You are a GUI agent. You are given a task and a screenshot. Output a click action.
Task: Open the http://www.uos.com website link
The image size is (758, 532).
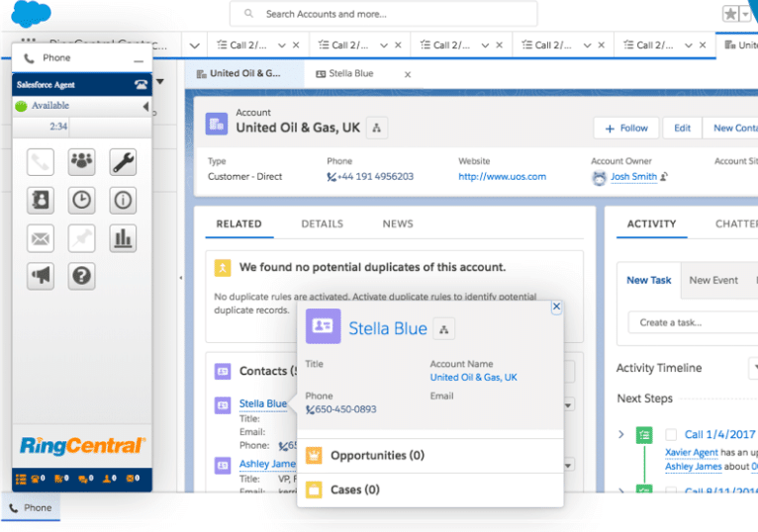(502, 177)
